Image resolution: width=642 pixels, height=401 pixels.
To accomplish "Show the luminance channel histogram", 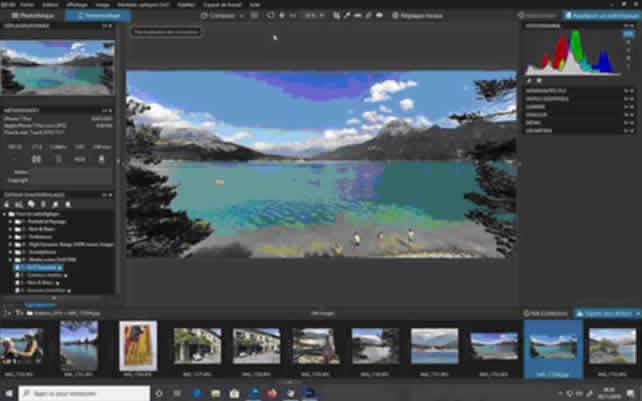I will pos(628,66).
